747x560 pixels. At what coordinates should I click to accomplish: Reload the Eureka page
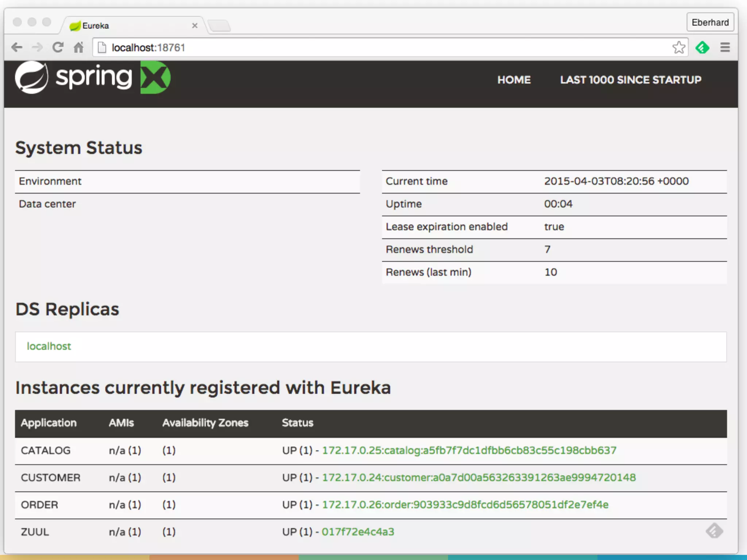pyautogui.click(x=58, y=47)
